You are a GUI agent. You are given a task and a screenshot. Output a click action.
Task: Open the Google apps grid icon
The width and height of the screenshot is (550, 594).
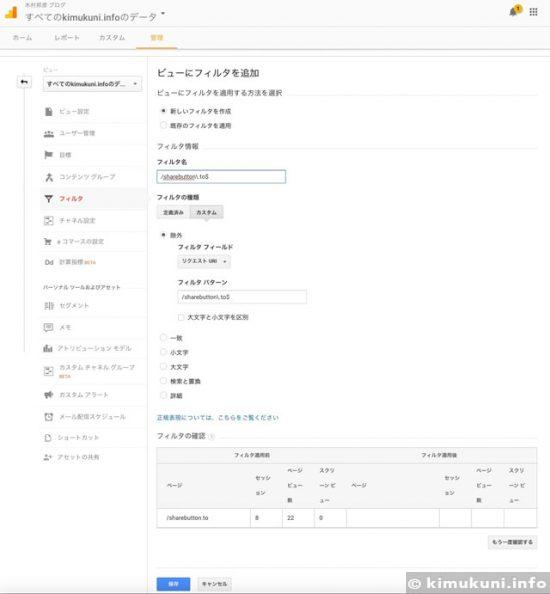click(533, 12)
